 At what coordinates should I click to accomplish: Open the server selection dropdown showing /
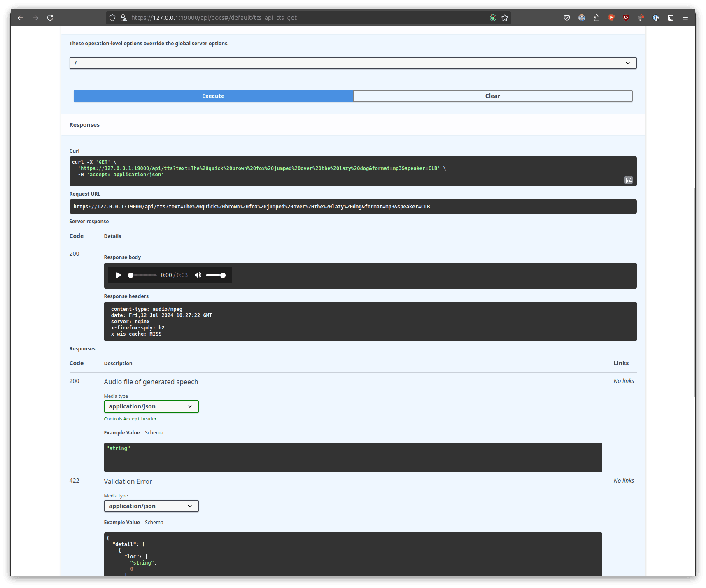click(x=353, y=63)
